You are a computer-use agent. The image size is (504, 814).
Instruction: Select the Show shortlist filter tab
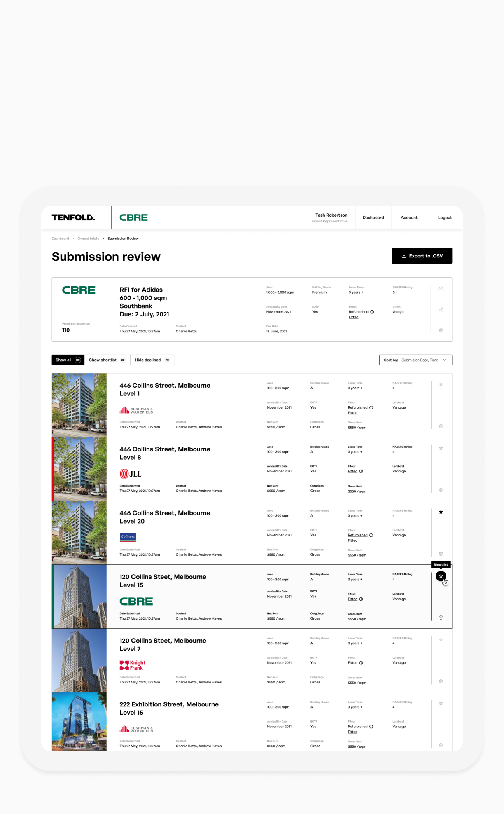[107, 360]
